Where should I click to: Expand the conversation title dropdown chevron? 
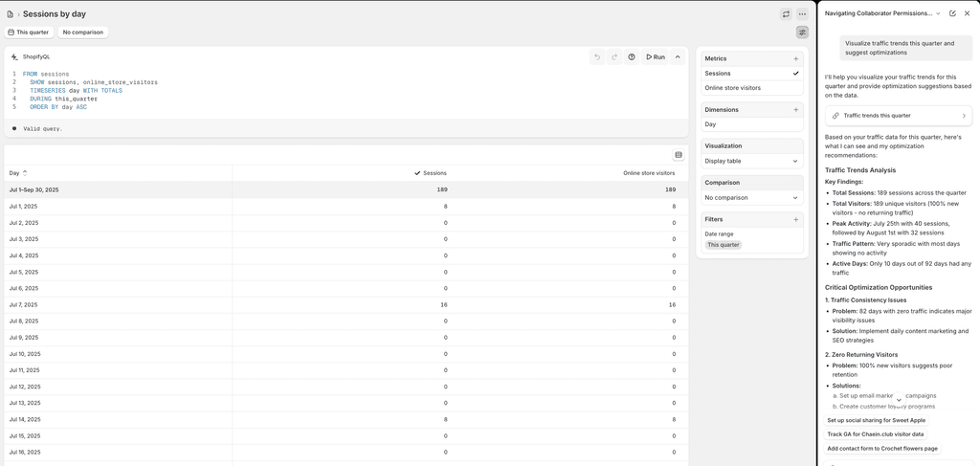pos(938,13)
